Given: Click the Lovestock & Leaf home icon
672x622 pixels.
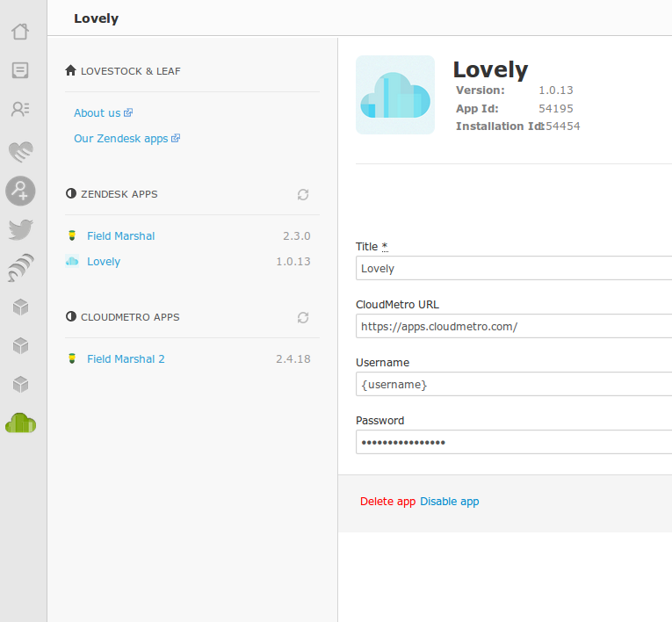Looking at the screenshot, I should coord(71,70).
